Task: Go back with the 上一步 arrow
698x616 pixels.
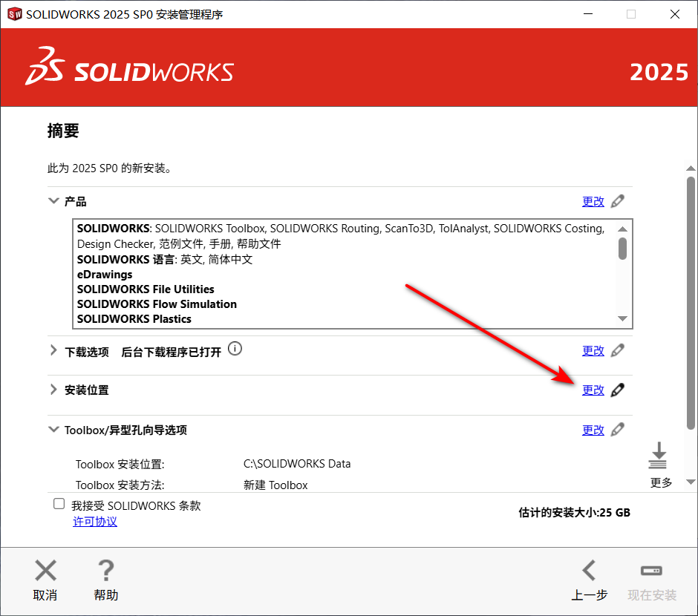Action: [x=589, y=571]
